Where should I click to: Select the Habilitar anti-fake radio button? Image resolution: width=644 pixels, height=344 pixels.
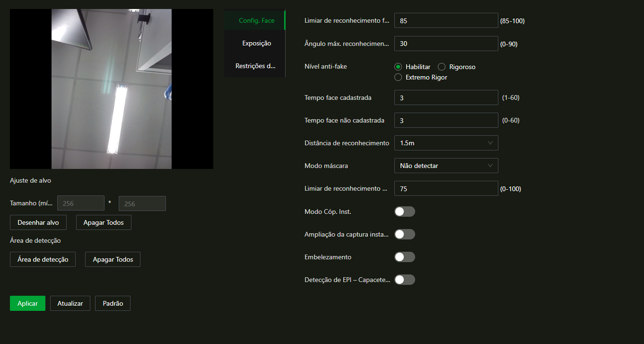[x=398, y=67]
